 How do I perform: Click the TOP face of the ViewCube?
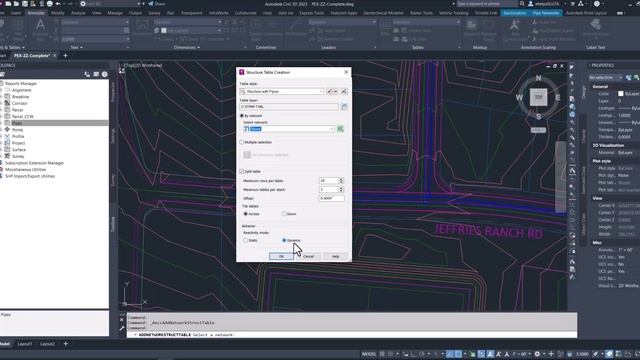[x=538, y=97]
